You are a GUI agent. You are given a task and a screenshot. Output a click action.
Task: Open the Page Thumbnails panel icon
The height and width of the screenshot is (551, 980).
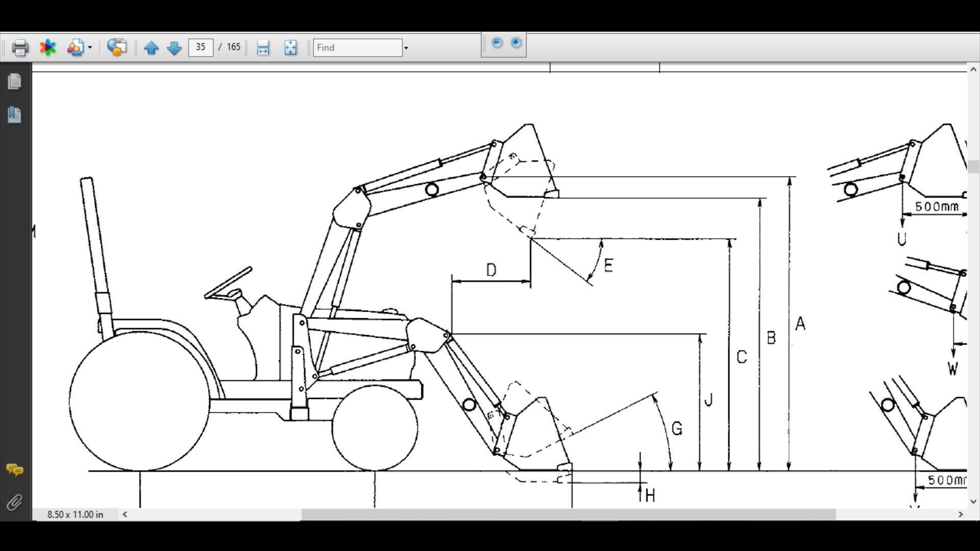coord(14,82)
